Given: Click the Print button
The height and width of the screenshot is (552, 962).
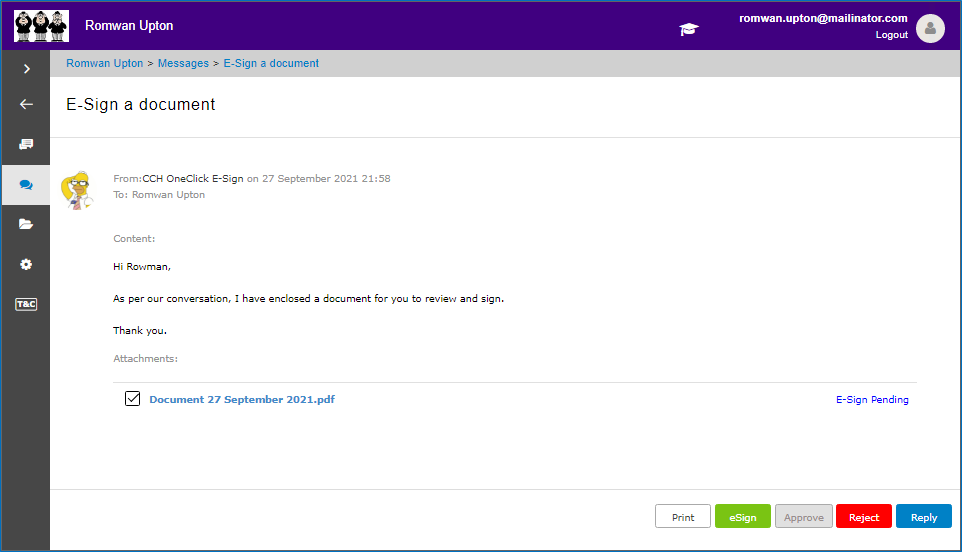Looking at the screenshot, I should click(683, 516).
